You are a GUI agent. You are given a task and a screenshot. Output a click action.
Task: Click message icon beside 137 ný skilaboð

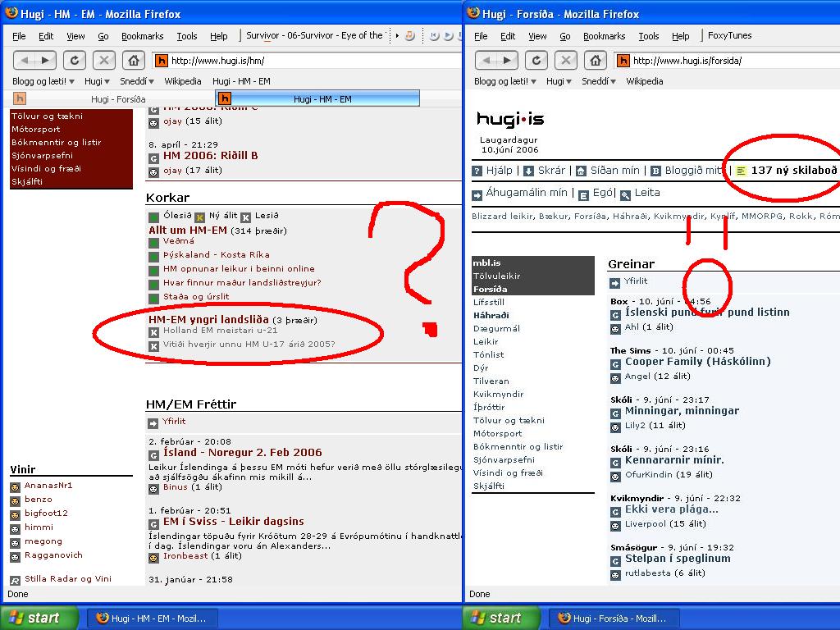(742, 171)
